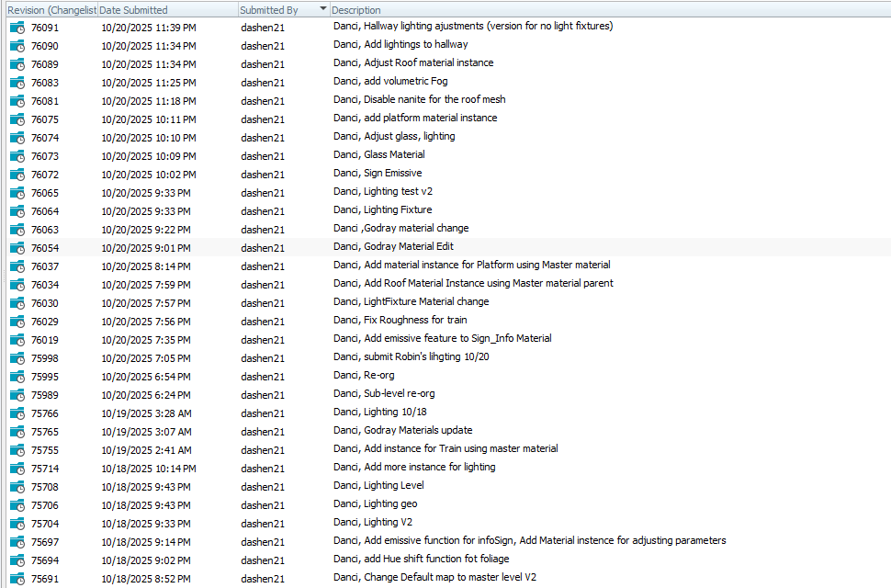The width and height of the screenshot is (891, 588).
Task: Click the changelist icon for revision 76029
Action: pos(17,321)
